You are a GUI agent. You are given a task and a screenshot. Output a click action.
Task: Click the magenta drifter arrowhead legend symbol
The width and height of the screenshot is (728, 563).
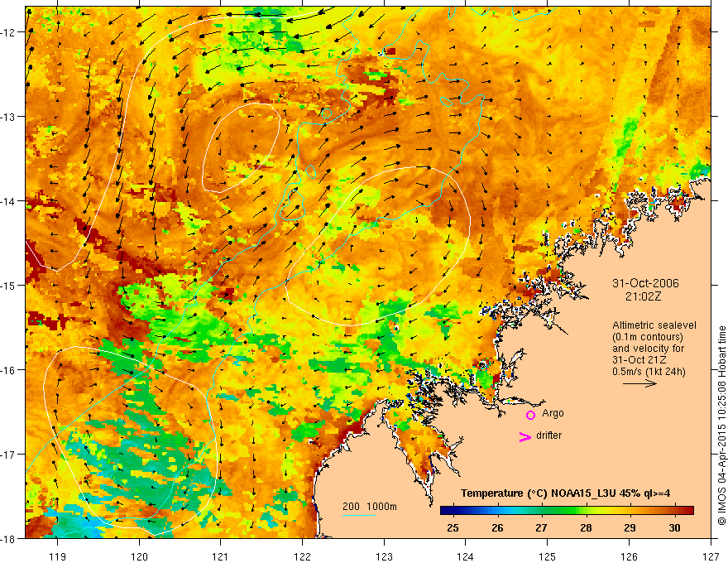point(524,436)
